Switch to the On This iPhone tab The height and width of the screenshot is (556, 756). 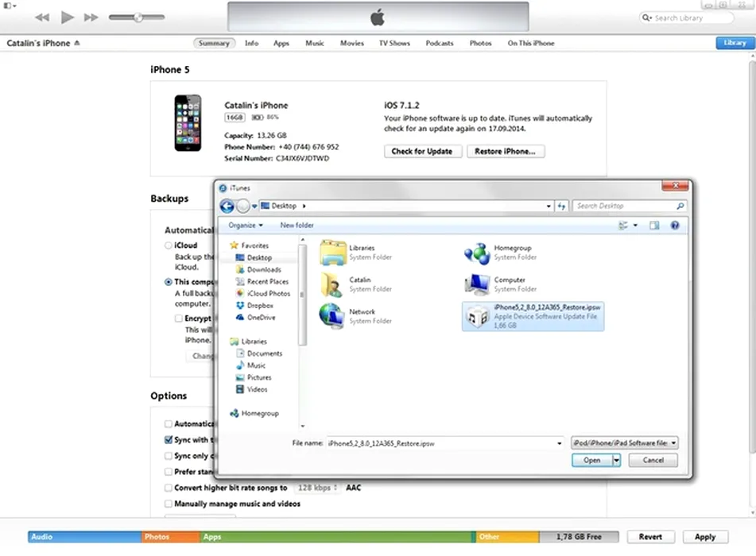(x=529, y=44)
